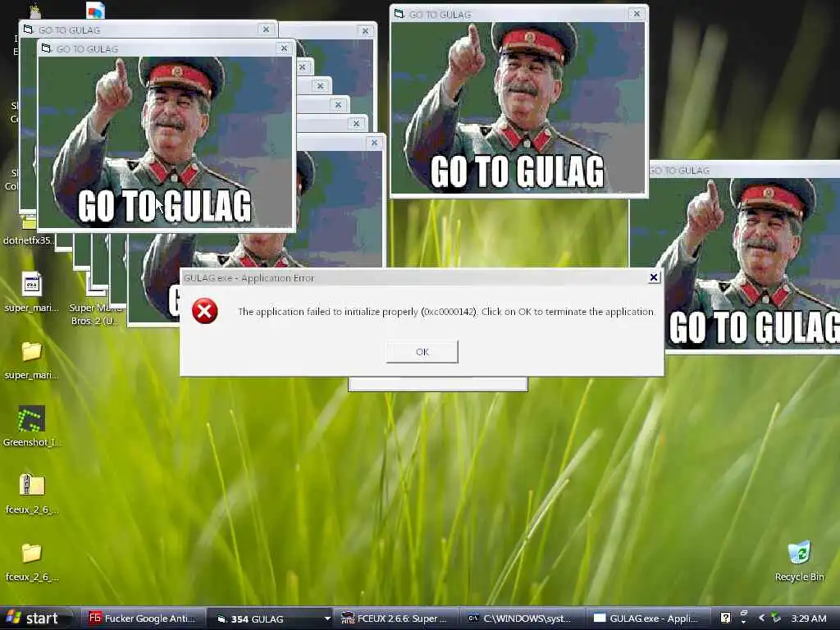Click the meme image in top-right GULAG window
Screen dimensions: 840x630
pos(518,107)
